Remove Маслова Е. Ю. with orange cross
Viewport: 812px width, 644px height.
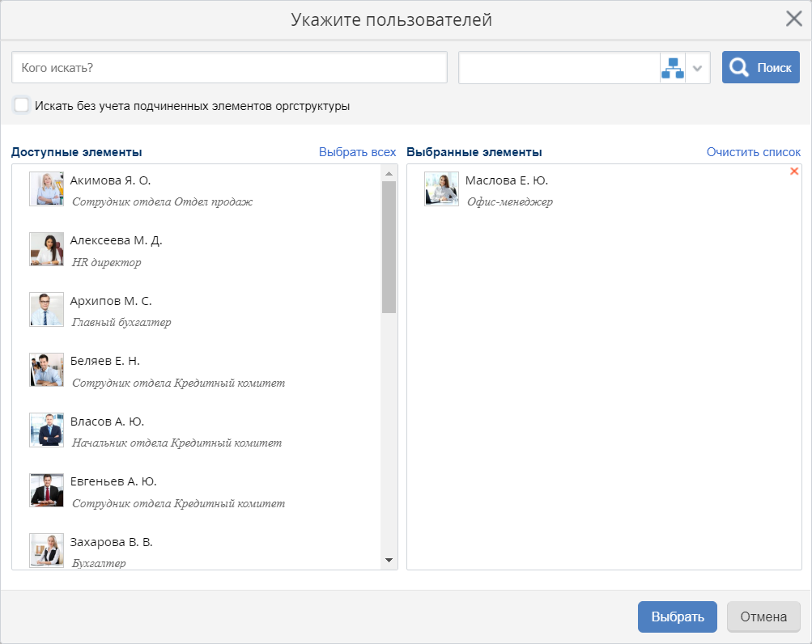click(793, 172)
